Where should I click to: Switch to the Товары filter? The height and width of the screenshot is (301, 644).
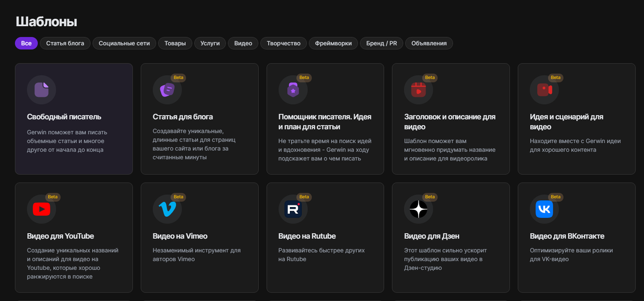pyautogui.click(x=175, y=43)
